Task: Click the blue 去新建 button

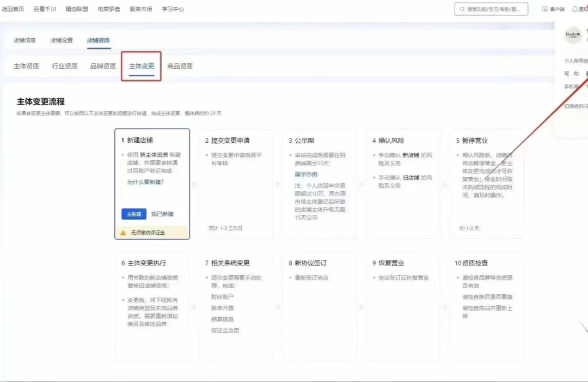Action: pos(133,214)
